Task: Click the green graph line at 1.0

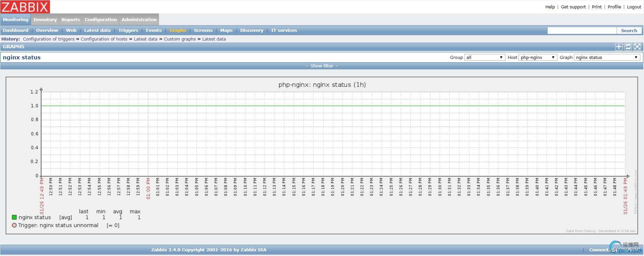Action: pyautogui.click(x=333, y=106)
